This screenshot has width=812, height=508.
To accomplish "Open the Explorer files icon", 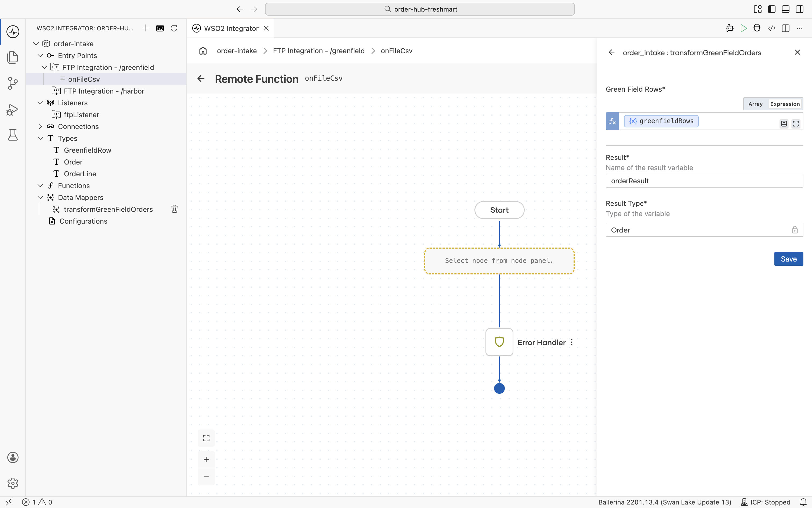I will coord(13,58).
